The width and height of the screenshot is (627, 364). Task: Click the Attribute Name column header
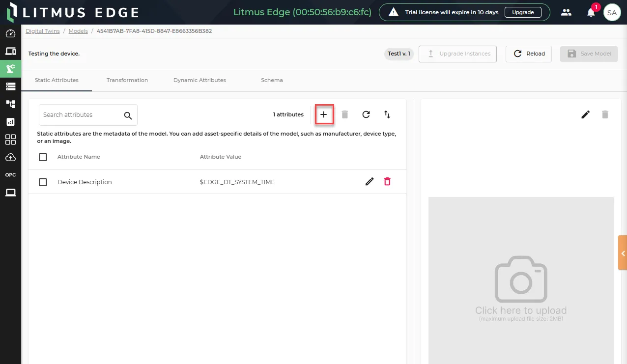click(x=79, y=157)
